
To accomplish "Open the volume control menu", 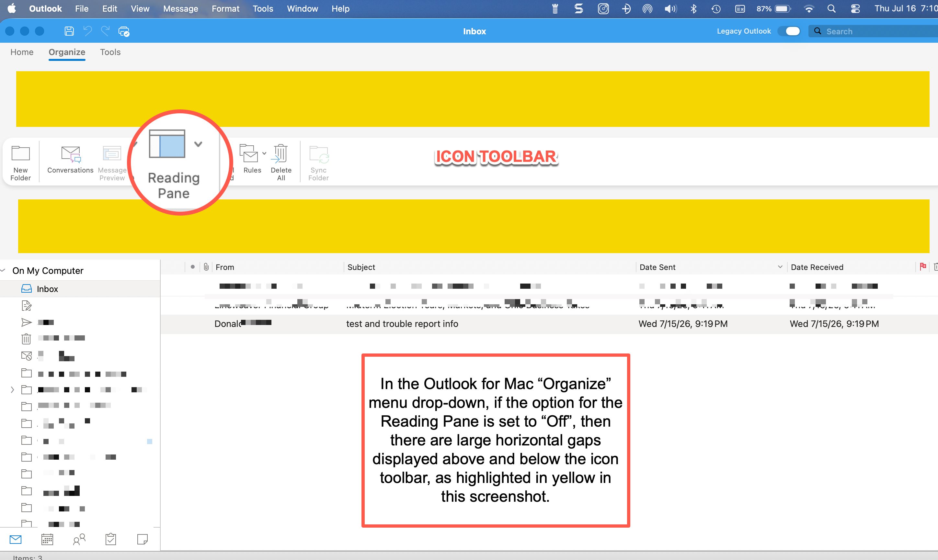I will pos(670,9).
